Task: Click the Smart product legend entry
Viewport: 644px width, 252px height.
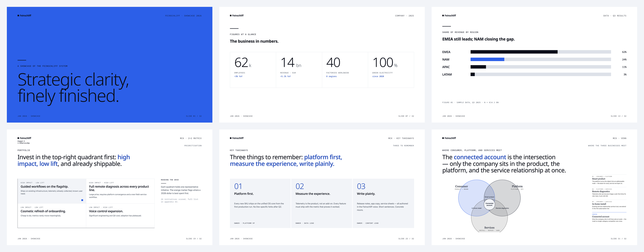Action: point(609,180)
